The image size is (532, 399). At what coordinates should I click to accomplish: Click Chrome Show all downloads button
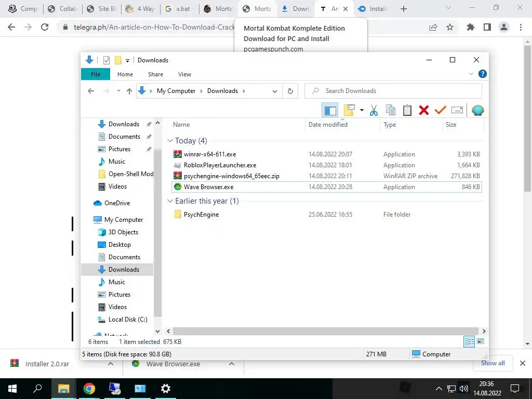(x=493, y=363)
